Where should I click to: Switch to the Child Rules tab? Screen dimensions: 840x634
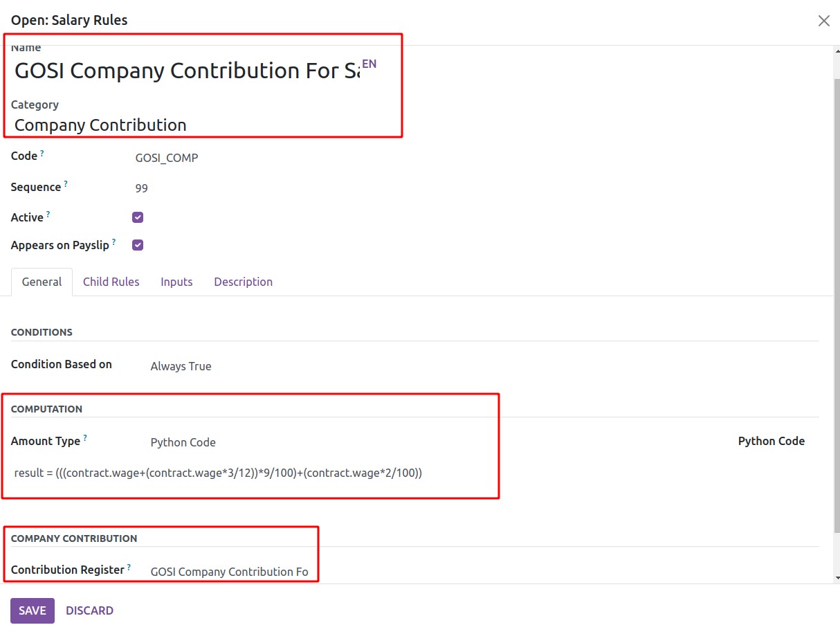[x=111, y=282]
